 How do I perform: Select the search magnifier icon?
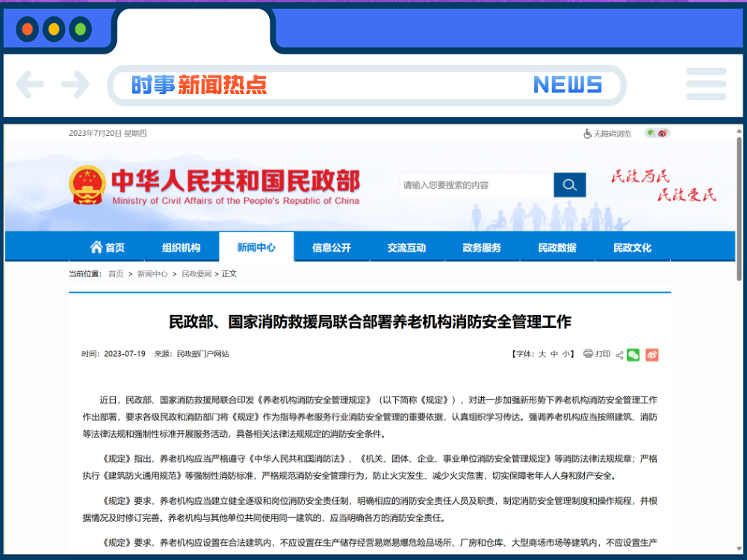569,184
